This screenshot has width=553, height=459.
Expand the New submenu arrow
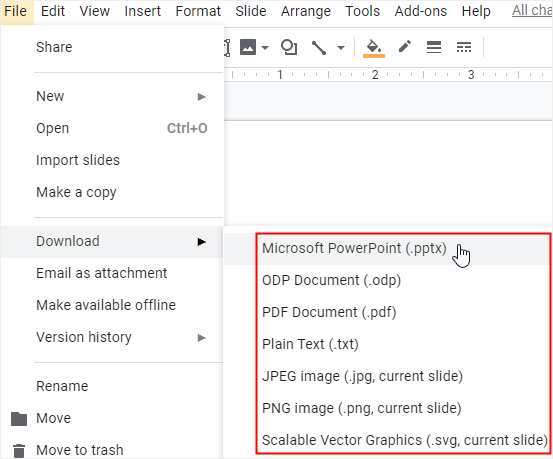[x=201, y=97]
